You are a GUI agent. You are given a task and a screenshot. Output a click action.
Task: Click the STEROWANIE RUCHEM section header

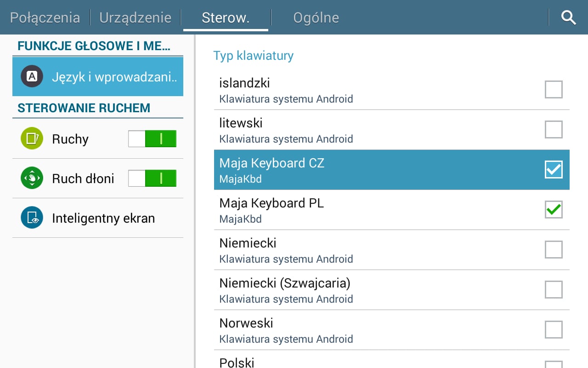[x=84, y=108]
